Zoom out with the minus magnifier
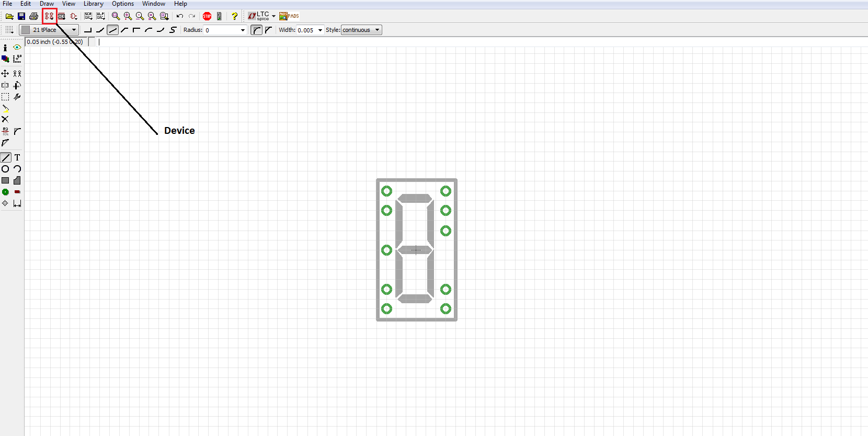 (x=140, y=16)
